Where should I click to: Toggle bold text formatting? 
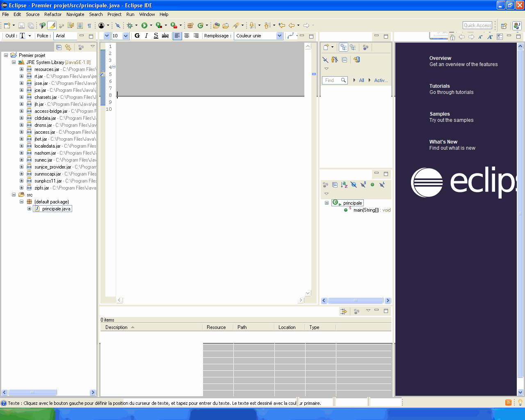click(x=137, y=36)
